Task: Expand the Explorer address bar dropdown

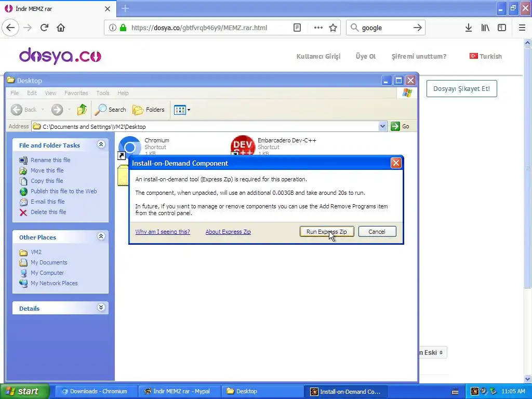Action: click(x=382, y=127)
